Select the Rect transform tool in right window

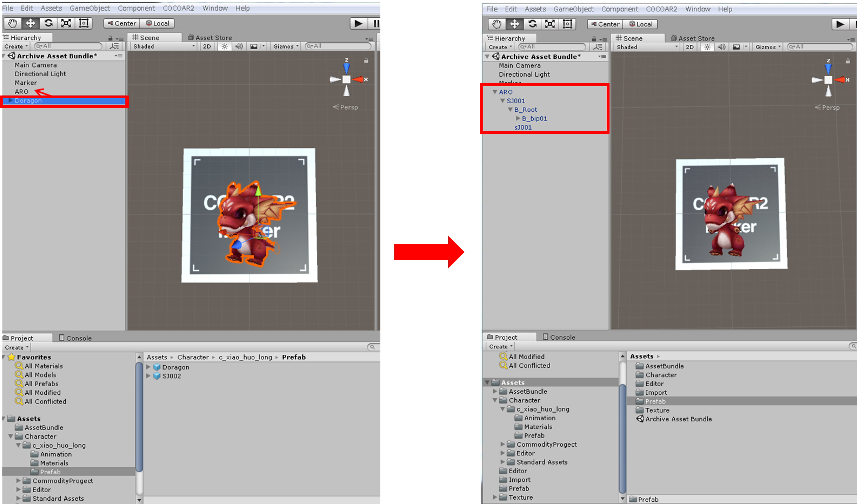point(568,24)
